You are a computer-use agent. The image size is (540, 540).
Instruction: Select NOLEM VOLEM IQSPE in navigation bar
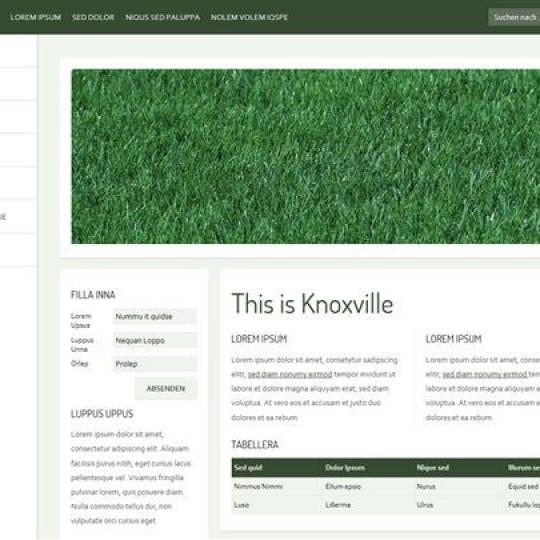[249, 17]
